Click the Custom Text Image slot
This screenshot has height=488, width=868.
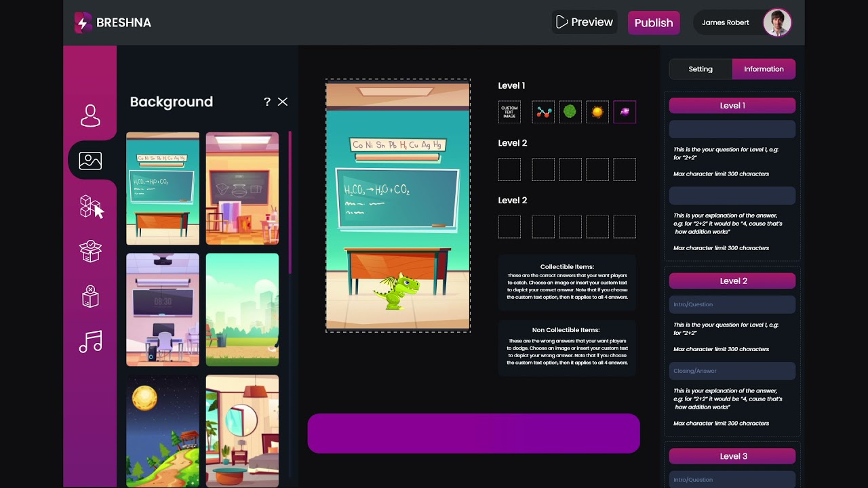pos(509,113)
